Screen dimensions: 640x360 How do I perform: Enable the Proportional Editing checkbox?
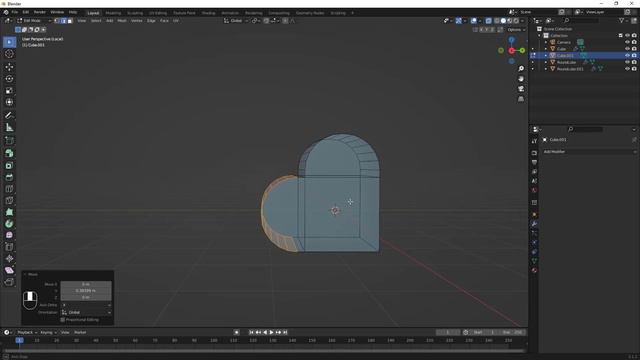62,320
